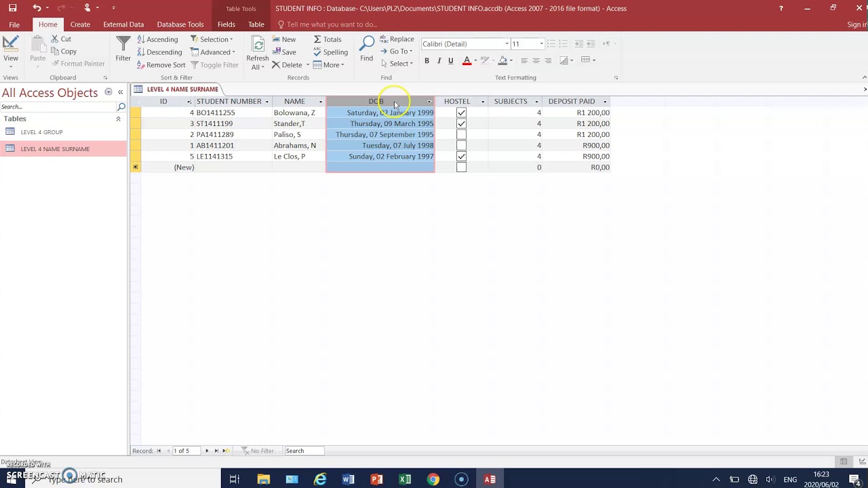Uncheck HOSTEL for Bolowana, Z

(x=461, y=113)
